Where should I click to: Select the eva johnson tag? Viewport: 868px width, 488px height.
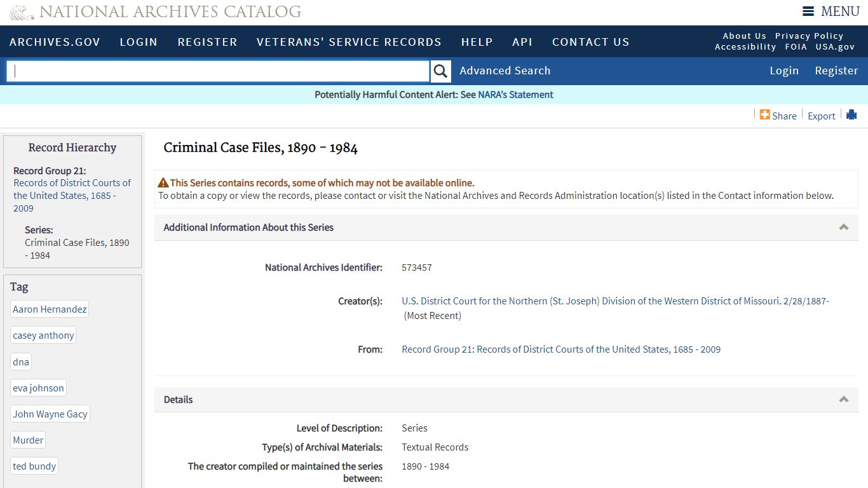pyautogui.click(x=38, y=388)
